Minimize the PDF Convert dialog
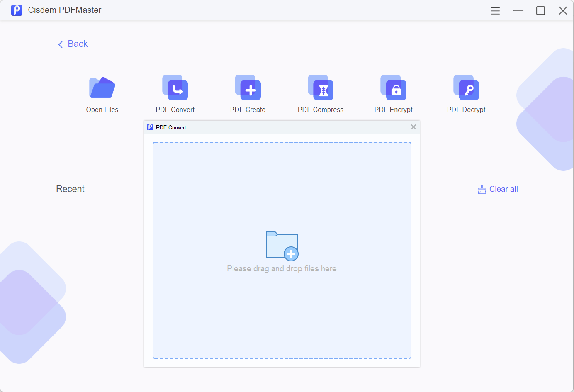The image size is (574, 392). coord(401,127)
